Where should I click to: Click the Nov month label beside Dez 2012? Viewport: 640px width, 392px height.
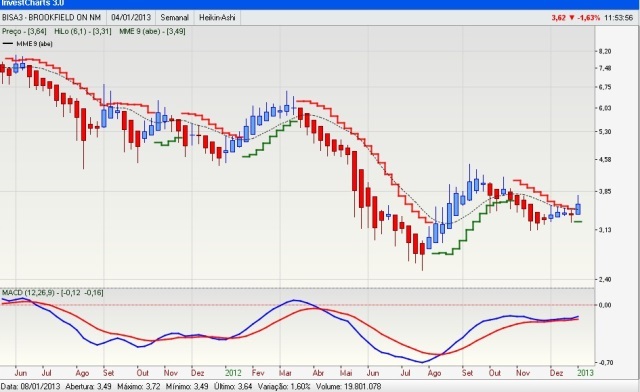523,373
